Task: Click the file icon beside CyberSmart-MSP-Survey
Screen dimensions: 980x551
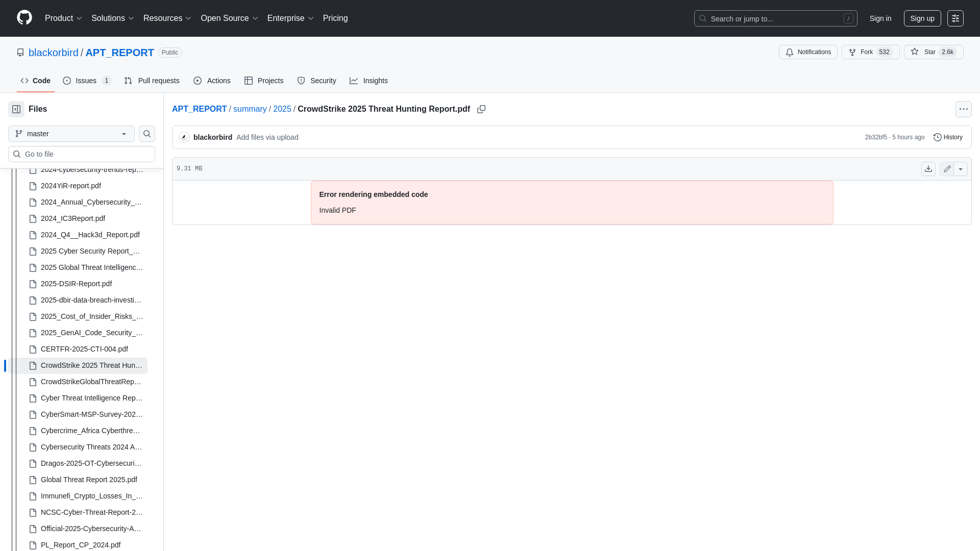Action: pos(33,415)
